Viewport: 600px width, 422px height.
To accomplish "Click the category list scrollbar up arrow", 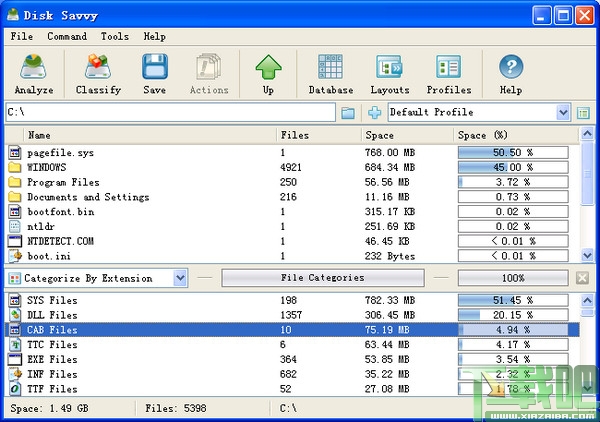I will tap(587, 300).
